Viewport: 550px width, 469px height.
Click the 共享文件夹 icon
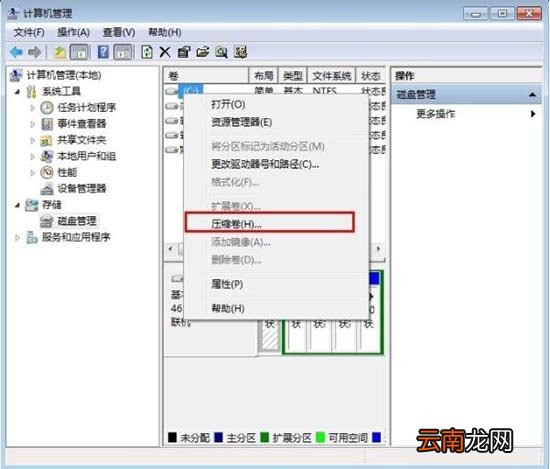point(47,140)
